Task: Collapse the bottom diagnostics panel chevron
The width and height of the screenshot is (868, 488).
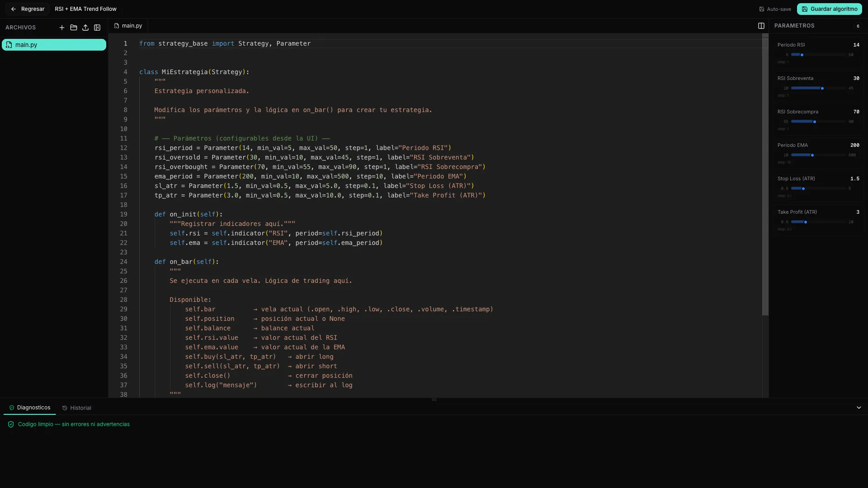Action: pyautogui.click(x=859, y=408)
